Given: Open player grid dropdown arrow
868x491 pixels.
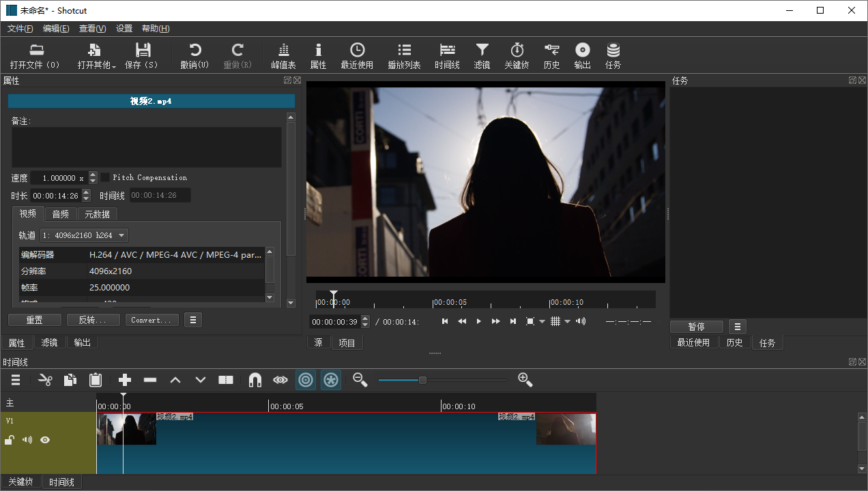Looking at the screenshot, I should coord(567,321).
